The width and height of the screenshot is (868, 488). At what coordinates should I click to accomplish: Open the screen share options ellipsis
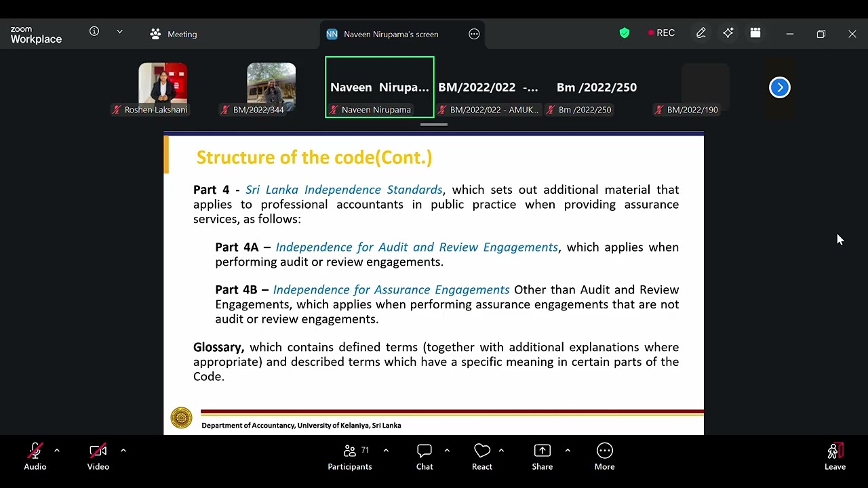pos(474,34)
